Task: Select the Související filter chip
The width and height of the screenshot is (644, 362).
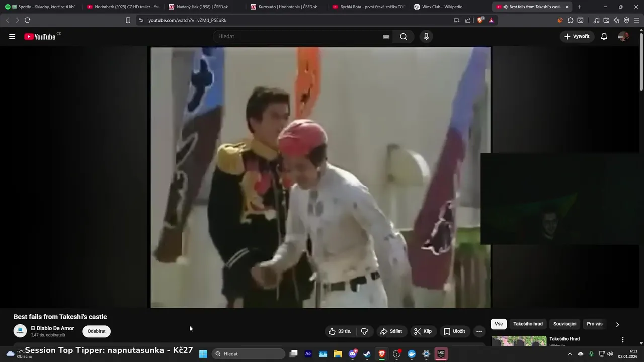Action: click(x=565, y=324)
